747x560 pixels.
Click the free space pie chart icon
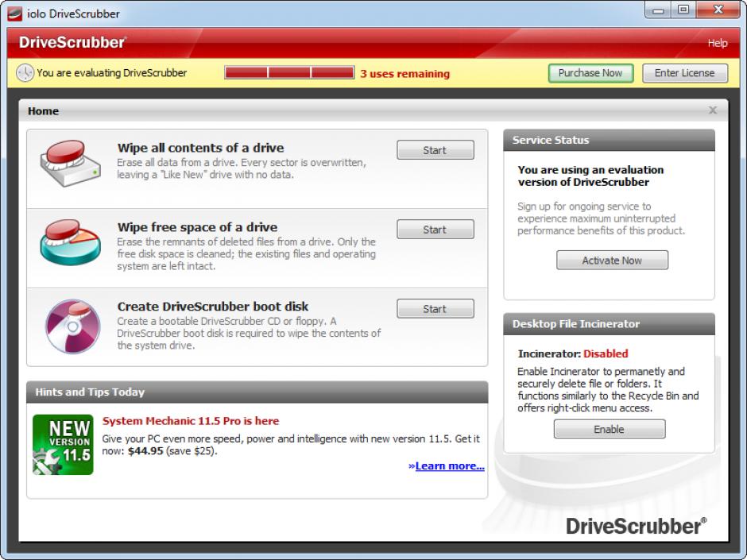[71, 242]
